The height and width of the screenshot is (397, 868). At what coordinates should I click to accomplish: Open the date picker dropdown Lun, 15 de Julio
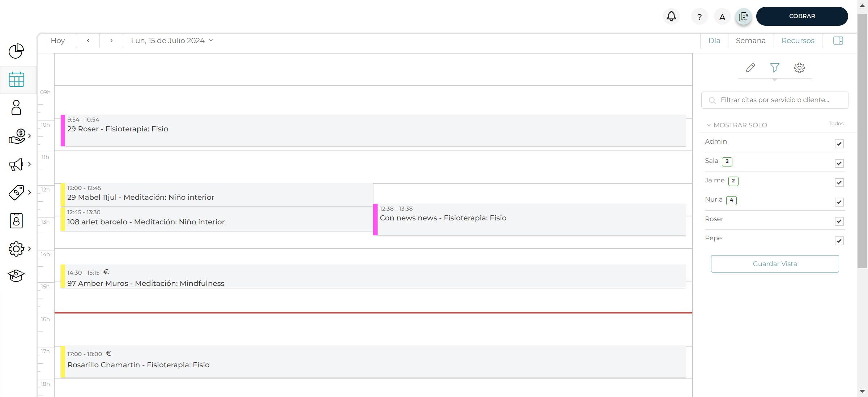[x=172, y=41]
